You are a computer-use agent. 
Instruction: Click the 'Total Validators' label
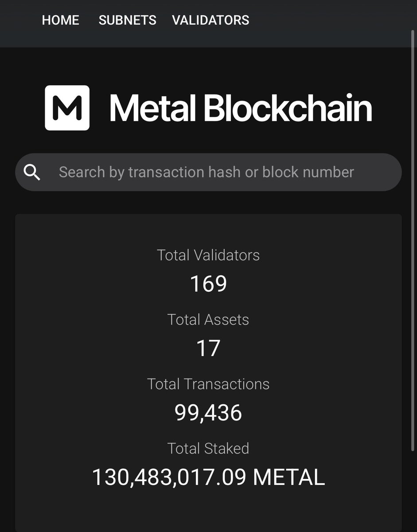pyautogui.click(x=208, y=255)
